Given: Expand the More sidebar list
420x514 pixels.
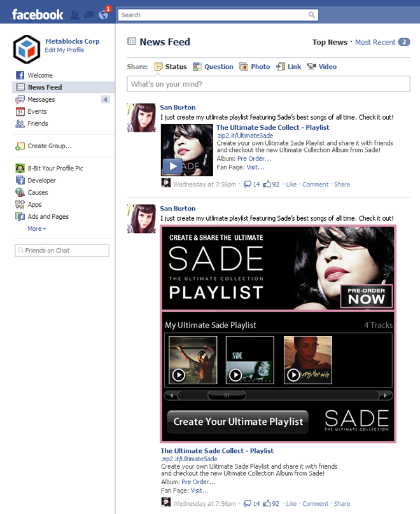Looking at the screenshot, I should 37,228.
